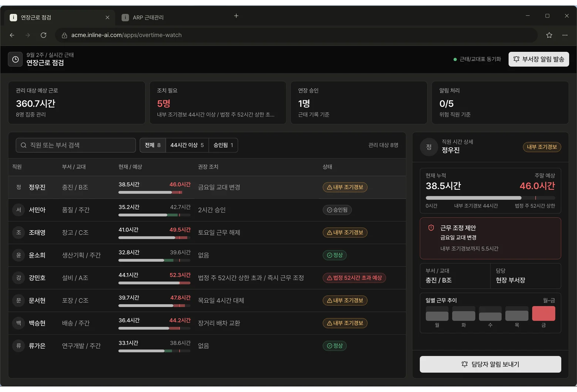Click the site lock icon in address bar
The width and height of the screenshot is (577, 392).
[x=64, y=35]
